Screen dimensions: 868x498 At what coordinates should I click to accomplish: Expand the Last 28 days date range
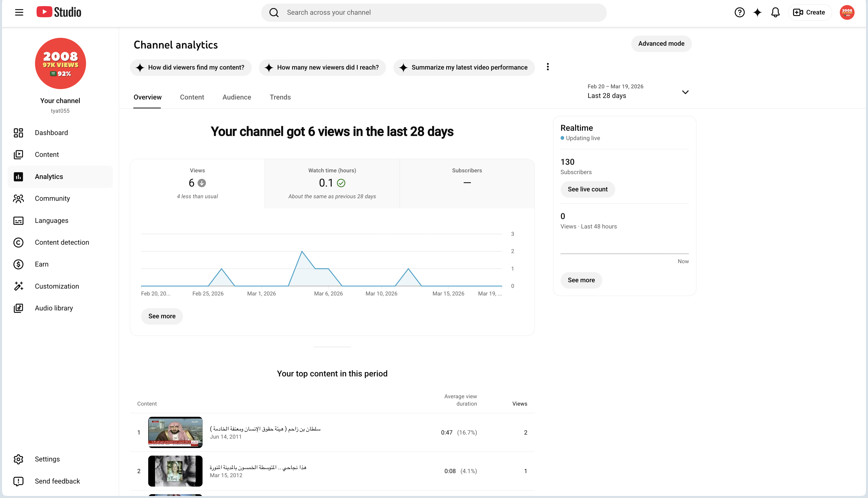(x=638, y=92)
